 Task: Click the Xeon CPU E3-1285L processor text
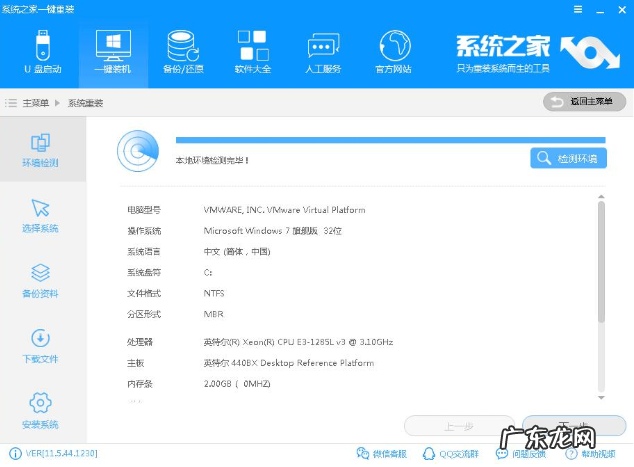tap(298, 342)
